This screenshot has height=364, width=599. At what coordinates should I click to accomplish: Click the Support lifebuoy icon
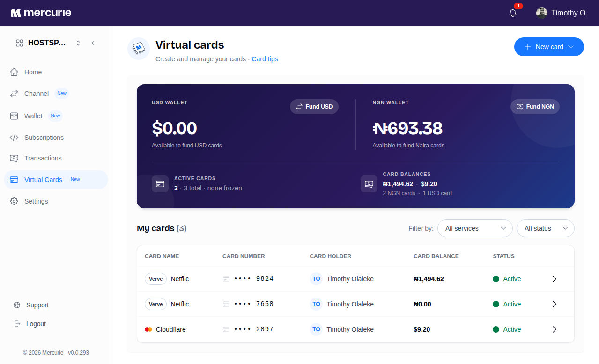point(17,305)
